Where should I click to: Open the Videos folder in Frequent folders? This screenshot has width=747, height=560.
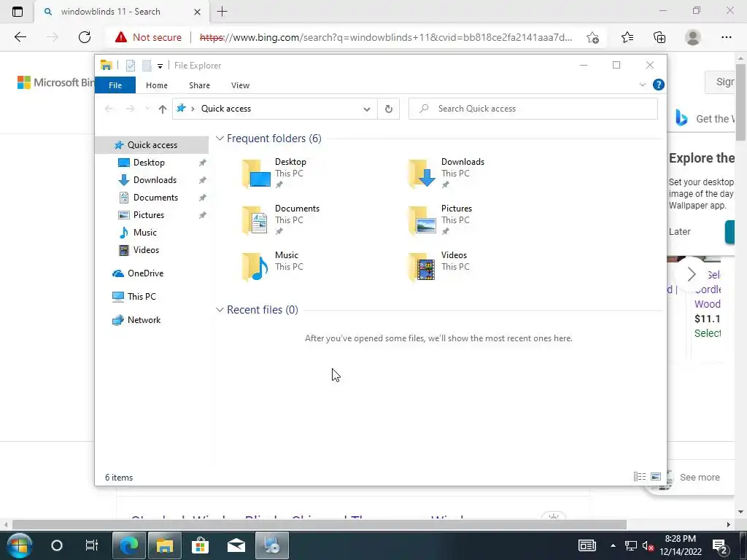[x=438, y=267]
